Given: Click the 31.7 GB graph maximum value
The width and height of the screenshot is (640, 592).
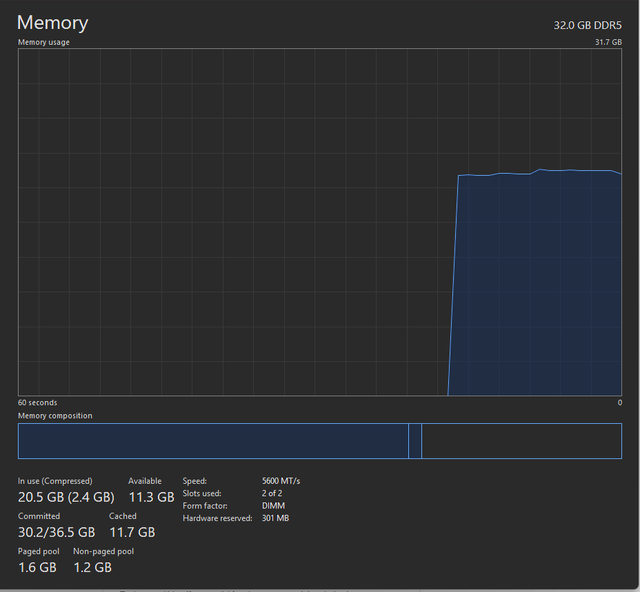Looking at the screenshot, I should 608,42.
